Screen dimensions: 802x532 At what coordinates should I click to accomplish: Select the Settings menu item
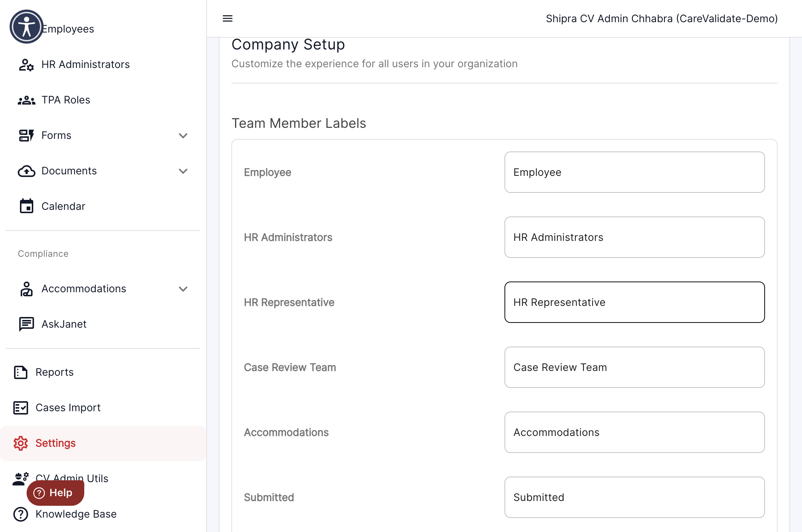click(x=103, y=443)
